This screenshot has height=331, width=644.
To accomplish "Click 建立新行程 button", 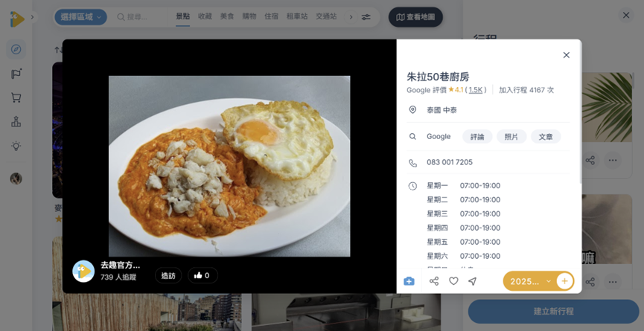I will 553,312.
